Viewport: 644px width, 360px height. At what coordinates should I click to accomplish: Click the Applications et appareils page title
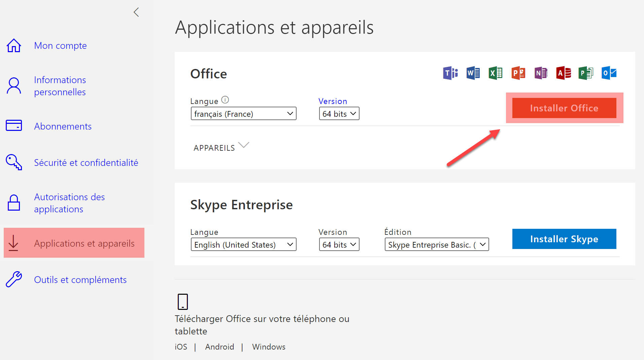(274, 27)
